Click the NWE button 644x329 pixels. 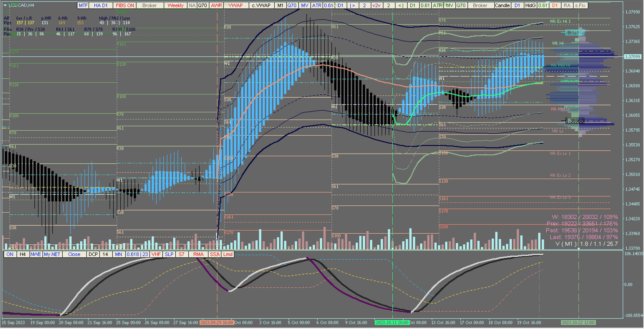tap(36, 254)
